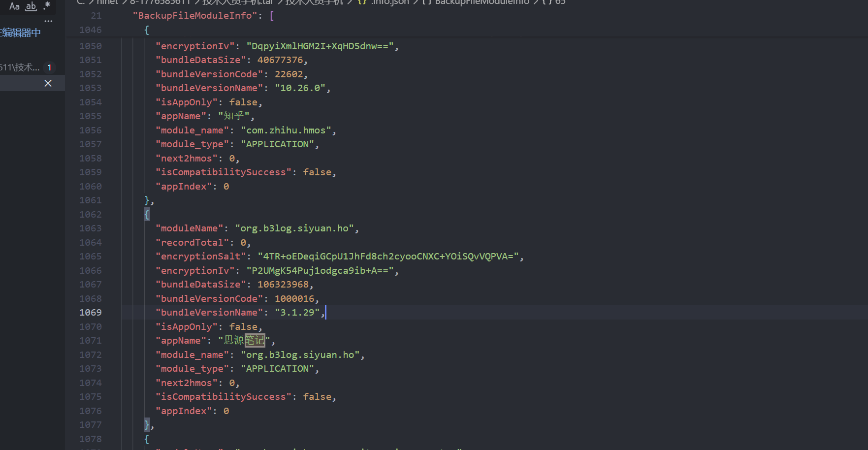Click "next2hmos" key on line 1058
Viewport: 868px width, 450px height.
[x=187, y=158]
